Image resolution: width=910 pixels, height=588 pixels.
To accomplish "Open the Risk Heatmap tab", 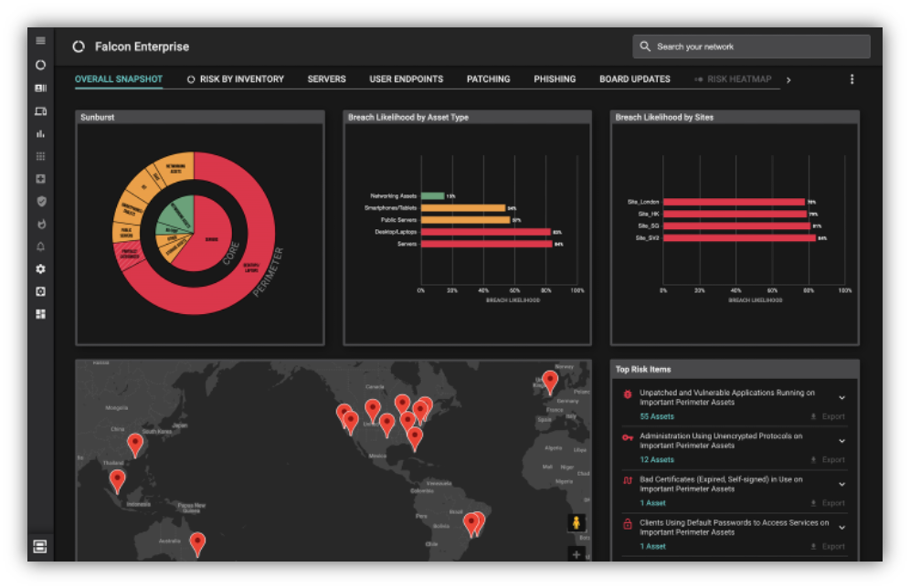I will (x=733, y=79).
